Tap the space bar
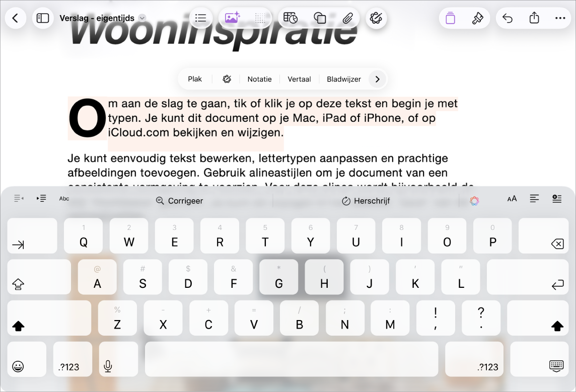Image resolution: width=576 pixels, height=392 pixels. (x=292, y=359)
